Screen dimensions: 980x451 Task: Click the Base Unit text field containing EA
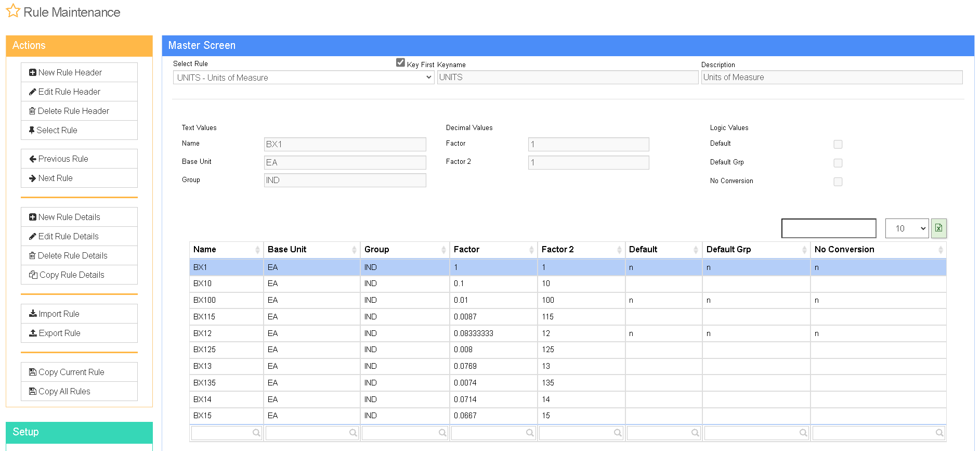click(x=345, y=162)
